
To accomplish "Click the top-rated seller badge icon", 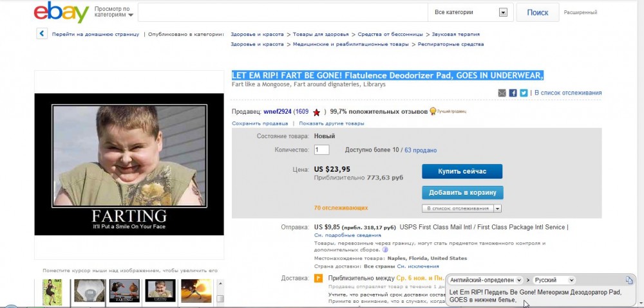I will click(433, 111).
